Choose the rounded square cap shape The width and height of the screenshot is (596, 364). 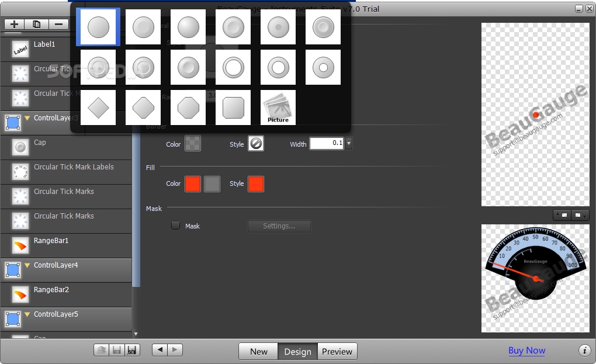[x=233, y=108]
